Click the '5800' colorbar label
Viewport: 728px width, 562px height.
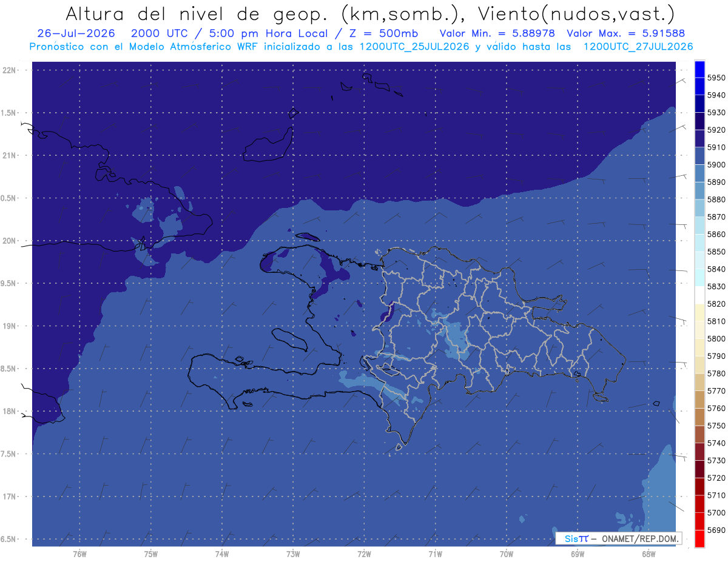pos(716,339)
